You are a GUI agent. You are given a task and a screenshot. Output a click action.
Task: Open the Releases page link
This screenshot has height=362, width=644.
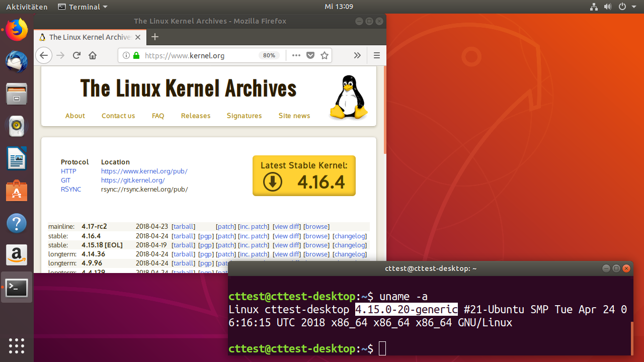(196, 116)
